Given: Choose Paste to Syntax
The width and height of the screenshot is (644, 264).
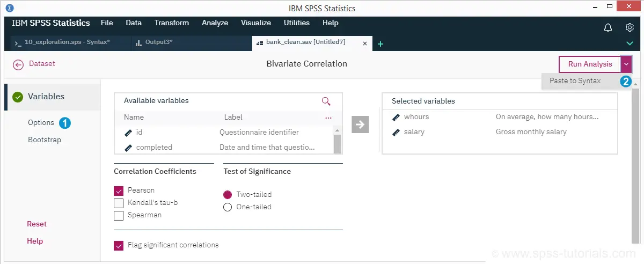Looking at the screenshot, I should [x=575, y=81].
